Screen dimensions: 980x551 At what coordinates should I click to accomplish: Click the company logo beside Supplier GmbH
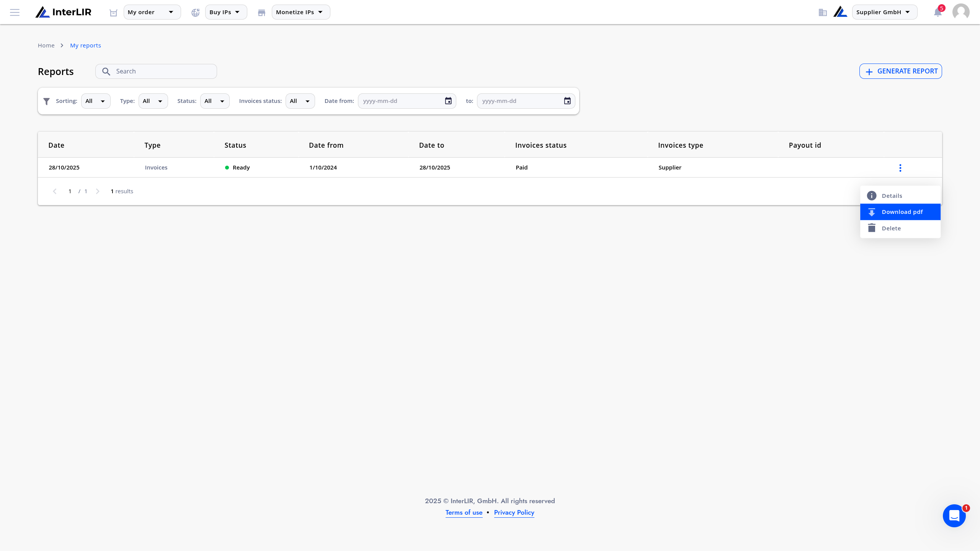pyautogui.click(x=840, y=12)
